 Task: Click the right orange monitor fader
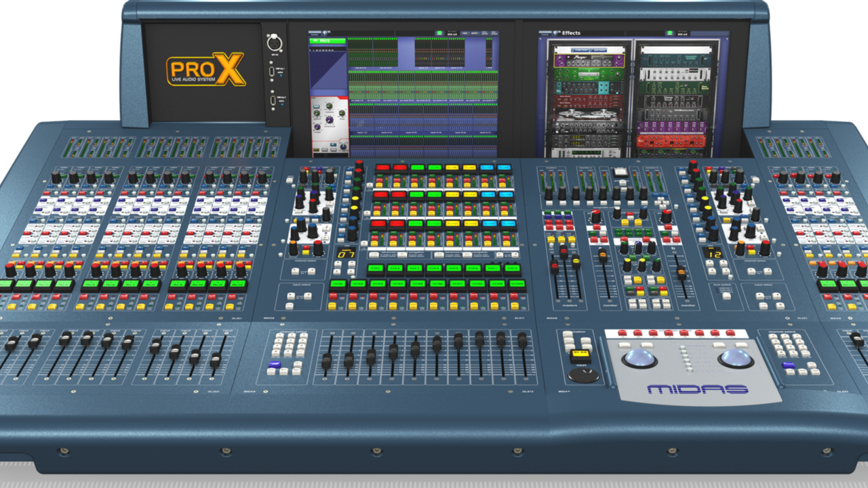coord(682,272)
